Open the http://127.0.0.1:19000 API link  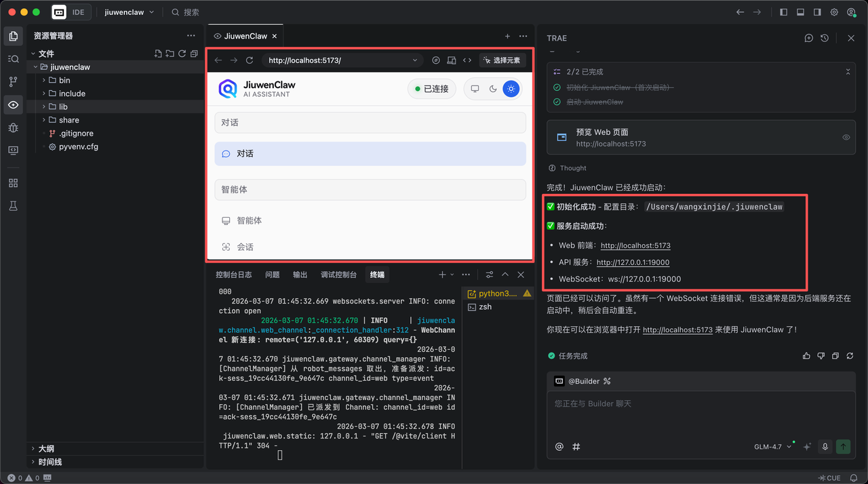click(633, 262)
